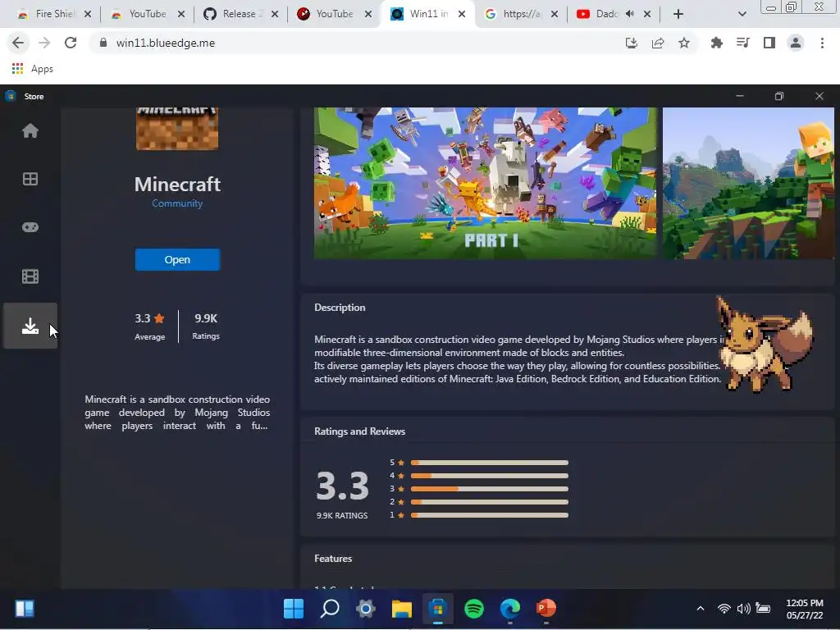
Task: Open the Downloads section in Store sidebar
Action: (30, 326)
